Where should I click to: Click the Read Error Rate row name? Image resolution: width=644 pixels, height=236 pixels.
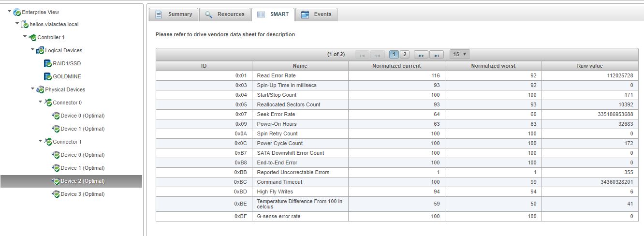coord(276,75)
